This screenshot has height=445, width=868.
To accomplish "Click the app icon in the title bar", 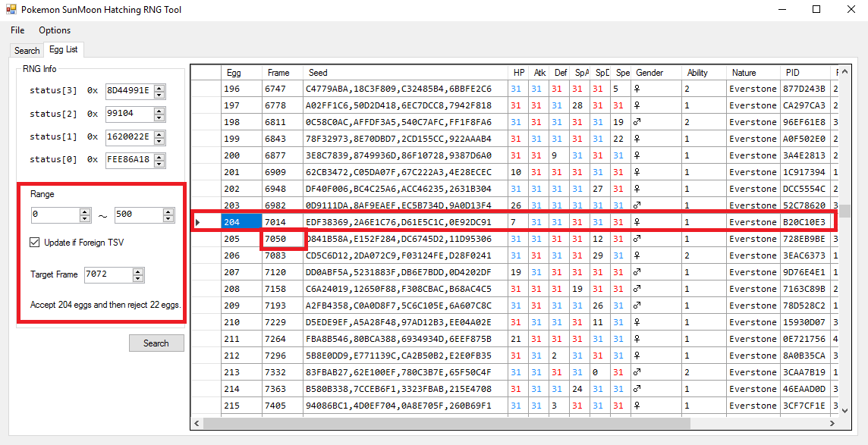I will tap(11, 10).
